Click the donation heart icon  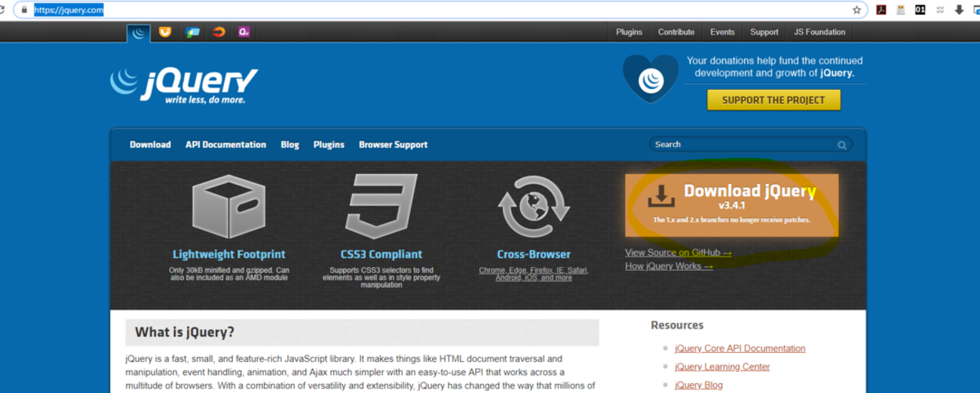[x=650, y=78]
